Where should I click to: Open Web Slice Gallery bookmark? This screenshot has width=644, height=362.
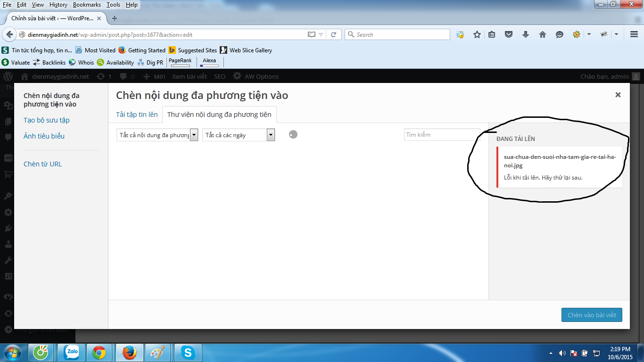pyautogui.click(x=246, y=50)
